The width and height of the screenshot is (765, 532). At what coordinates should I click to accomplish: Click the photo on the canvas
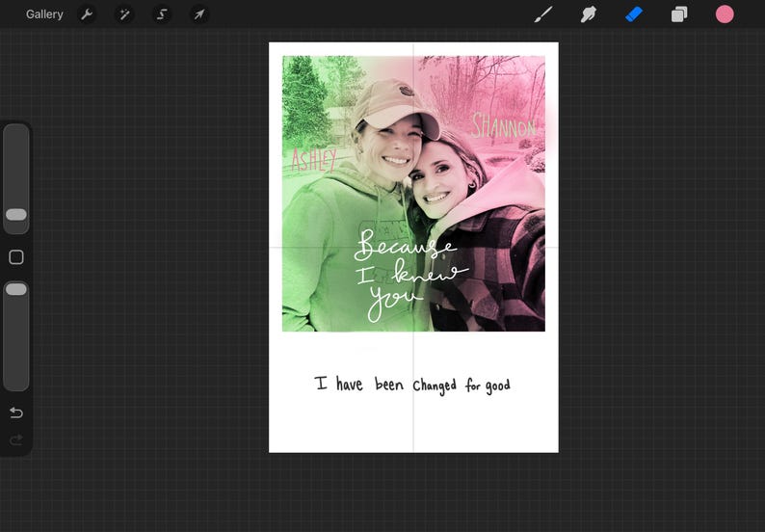[413, 194]
